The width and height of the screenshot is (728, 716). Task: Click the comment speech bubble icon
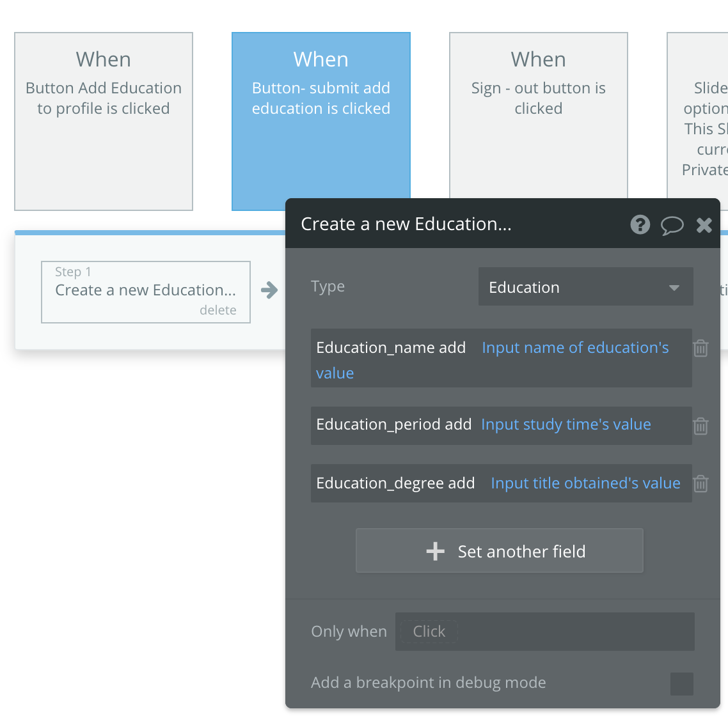[x=672, y=225]
